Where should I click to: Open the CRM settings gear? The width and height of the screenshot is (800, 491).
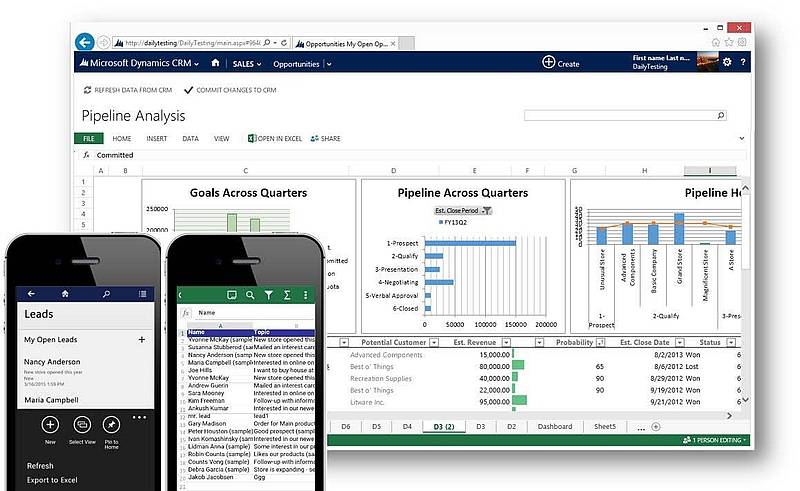727,62
